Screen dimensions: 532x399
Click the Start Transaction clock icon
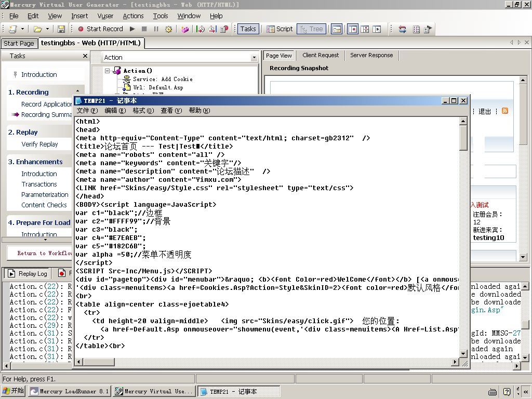coord(201,29)
